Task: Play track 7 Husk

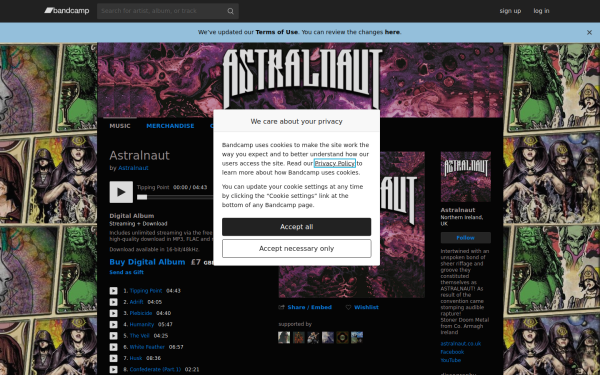Action: coord(114,358)
